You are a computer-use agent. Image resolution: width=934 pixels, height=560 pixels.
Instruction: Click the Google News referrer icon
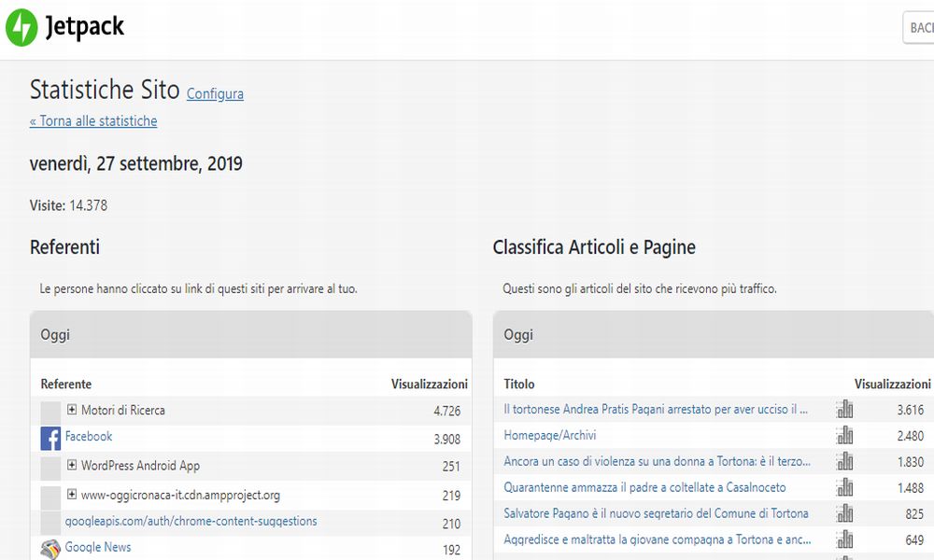(50, 549)
